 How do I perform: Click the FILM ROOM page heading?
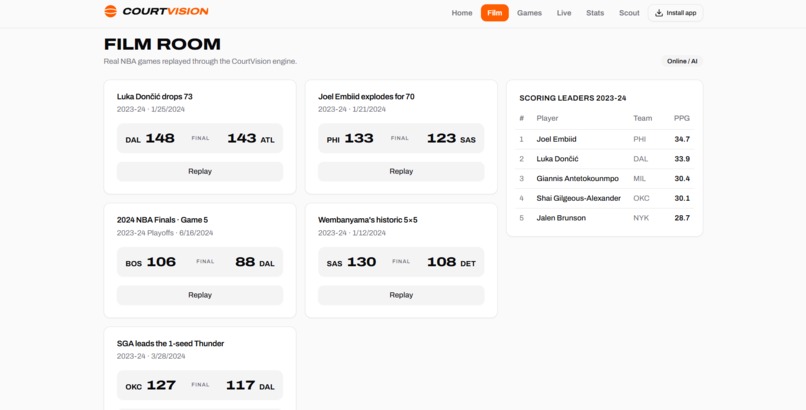point(162,44)
